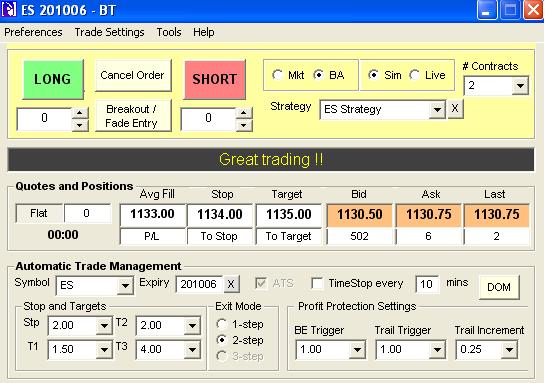Open the Symbol dropdown showing ES
The width and height of the screenshot is (545, 383).
coord(125,286)
